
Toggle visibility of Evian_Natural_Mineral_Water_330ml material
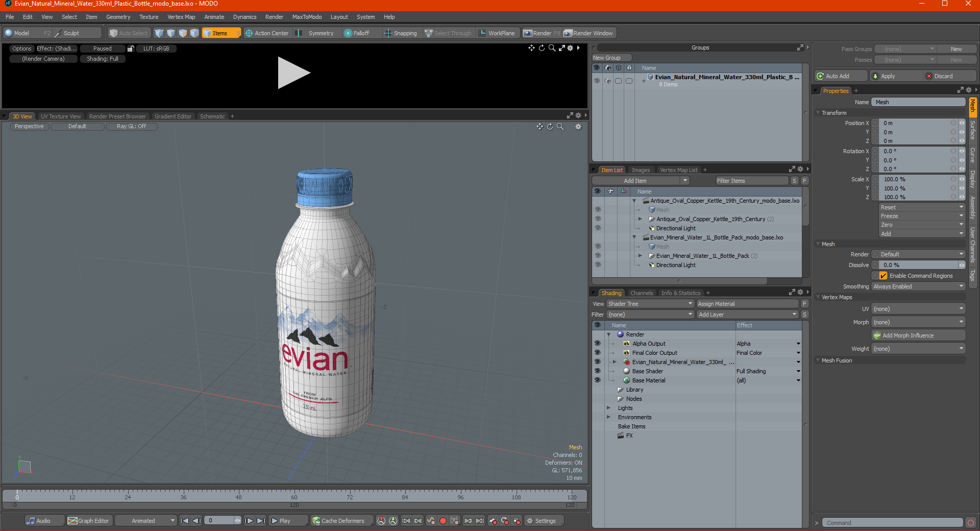coord(597,362)
